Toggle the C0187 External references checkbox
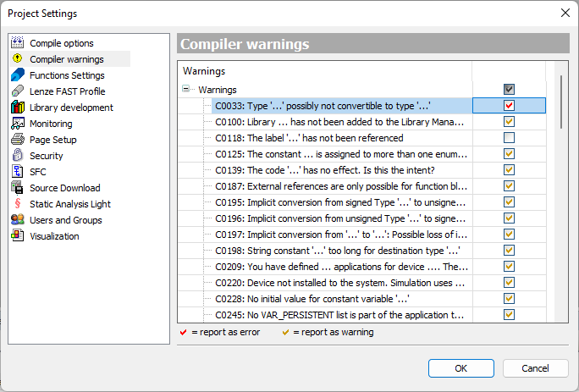 click(x=509, y=185)
